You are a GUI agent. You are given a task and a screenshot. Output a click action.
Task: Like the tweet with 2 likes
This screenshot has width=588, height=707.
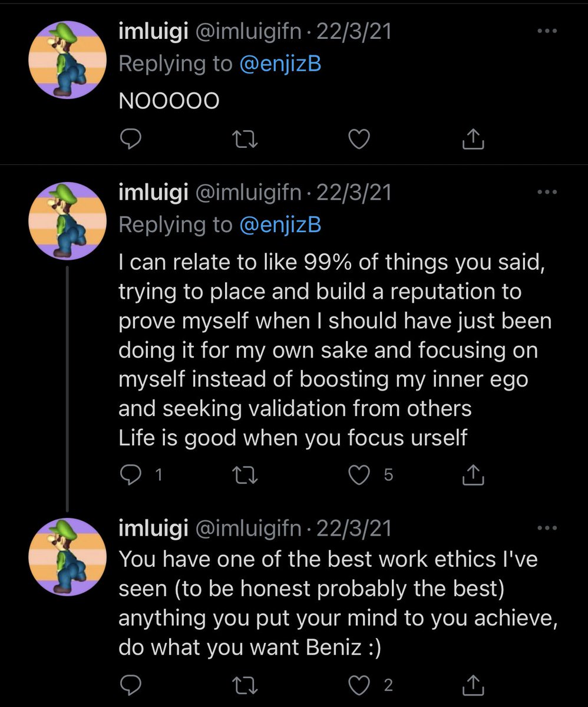359,685
